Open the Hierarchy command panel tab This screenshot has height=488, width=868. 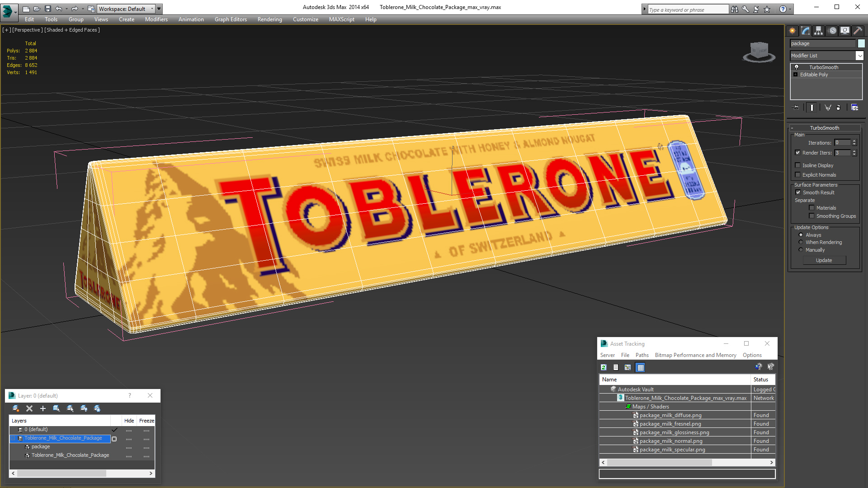coord(819,31)
